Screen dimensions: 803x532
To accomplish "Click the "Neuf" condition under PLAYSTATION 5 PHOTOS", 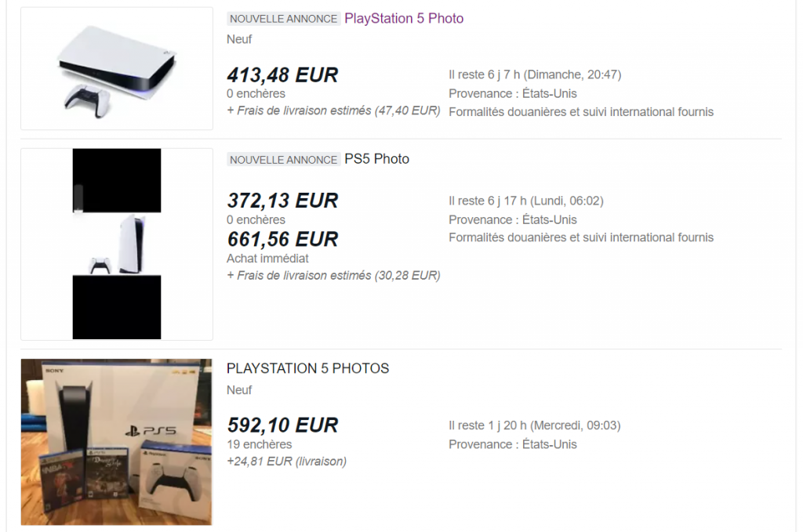I will click(x=239, y=389).
